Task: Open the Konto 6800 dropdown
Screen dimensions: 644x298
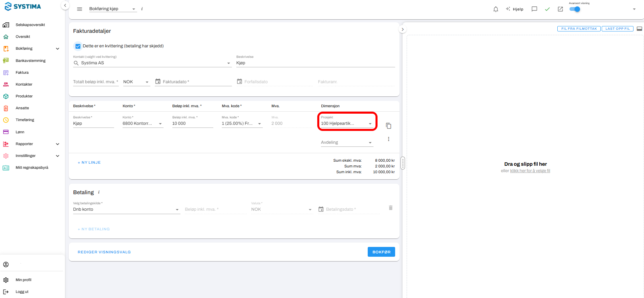Action: pyautogui.click(x=143, y=123)
